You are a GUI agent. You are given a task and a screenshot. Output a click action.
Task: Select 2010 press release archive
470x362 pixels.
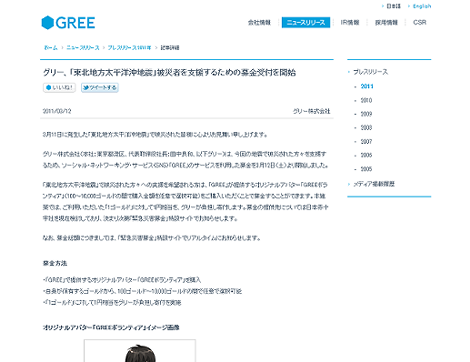[366, 100]
